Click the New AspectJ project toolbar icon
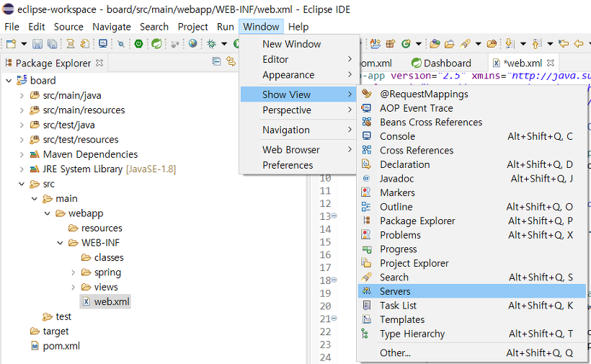 click(x=376, y=44)
